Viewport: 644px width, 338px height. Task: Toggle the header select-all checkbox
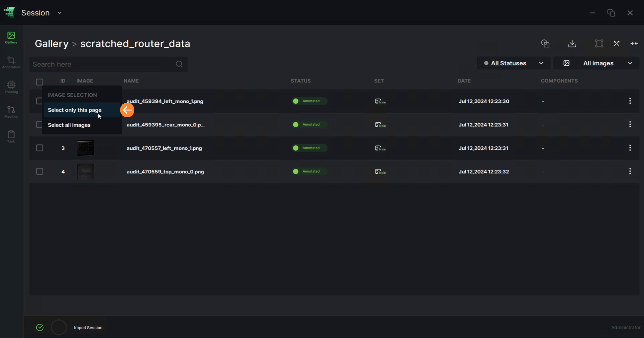(x=40, y=82)
